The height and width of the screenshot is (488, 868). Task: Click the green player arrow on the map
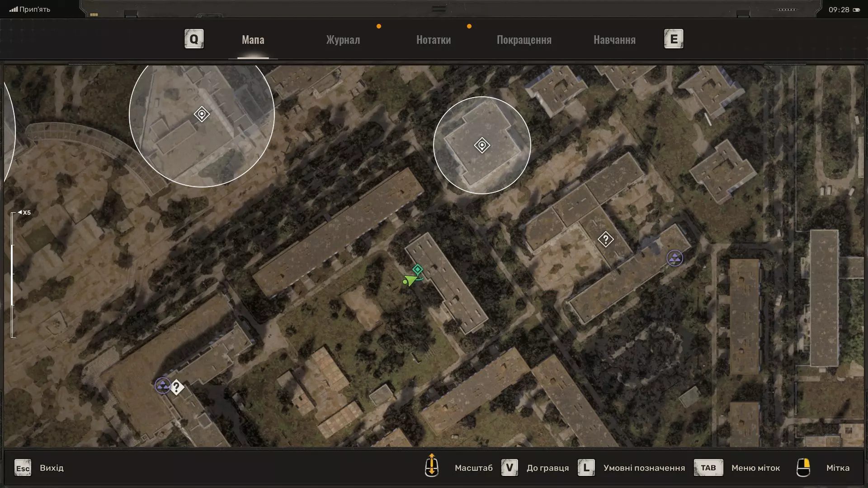click(x=410, y=281)
